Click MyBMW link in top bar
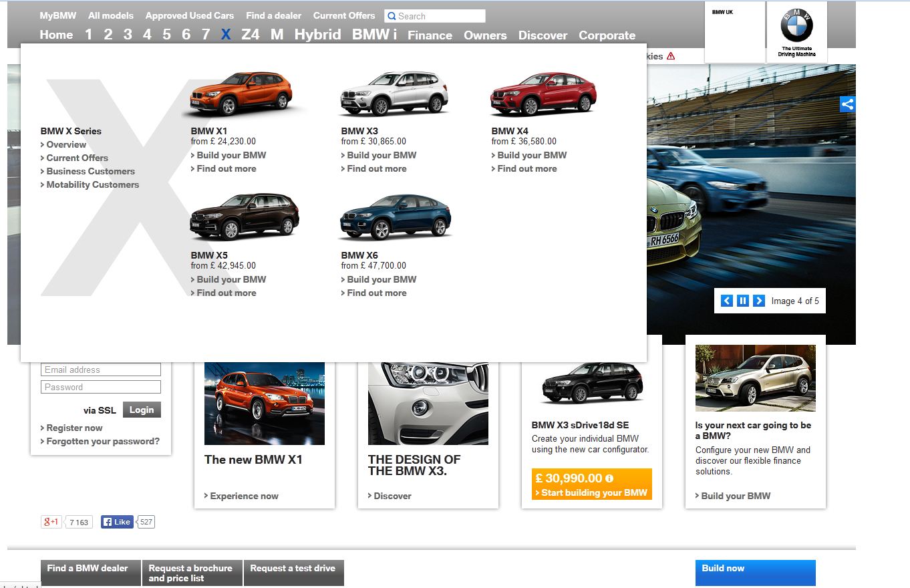This screenshot has width=910, height=588. [x=57, y=15]
